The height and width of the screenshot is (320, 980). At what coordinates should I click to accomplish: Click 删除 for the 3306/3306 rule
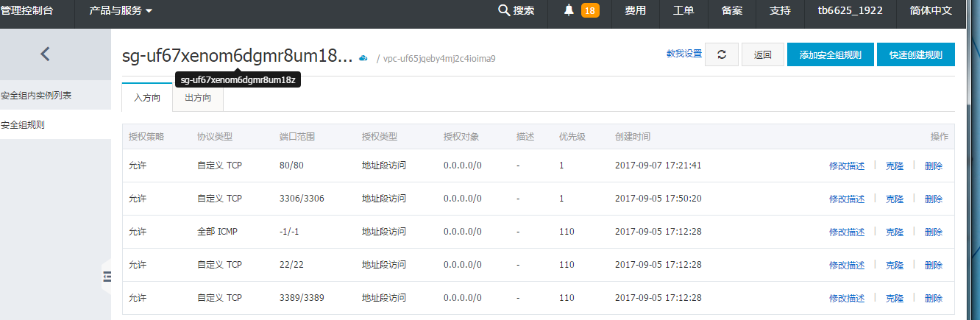click(934, 199)
